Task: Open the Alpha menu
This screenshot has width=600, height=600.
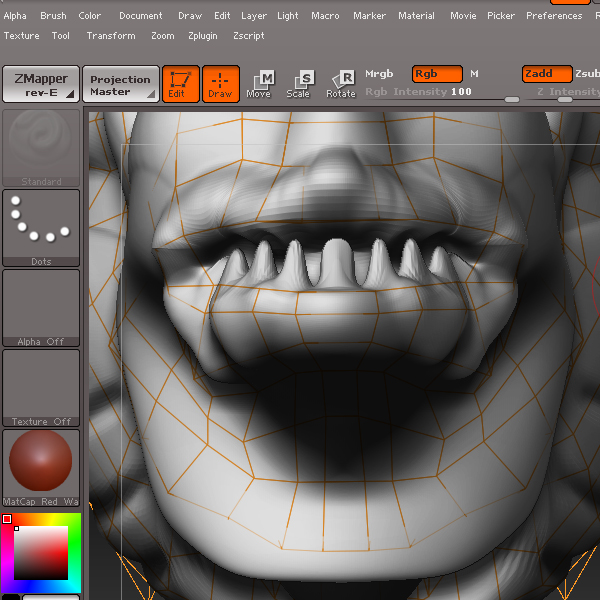Action: pos(15,16)
